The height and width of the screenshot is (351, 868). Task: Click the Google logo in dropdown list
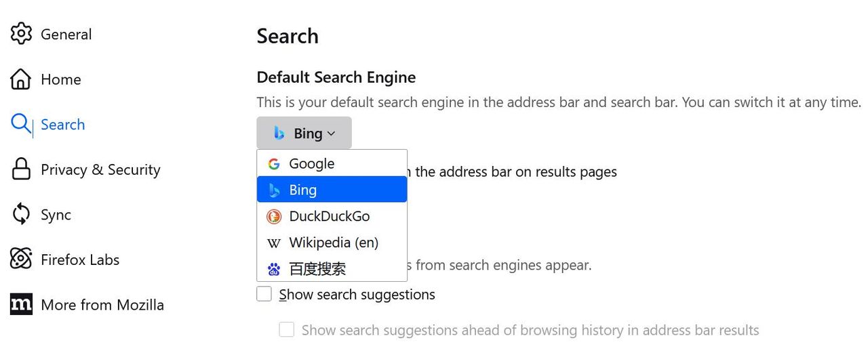(x=274, y=164)
